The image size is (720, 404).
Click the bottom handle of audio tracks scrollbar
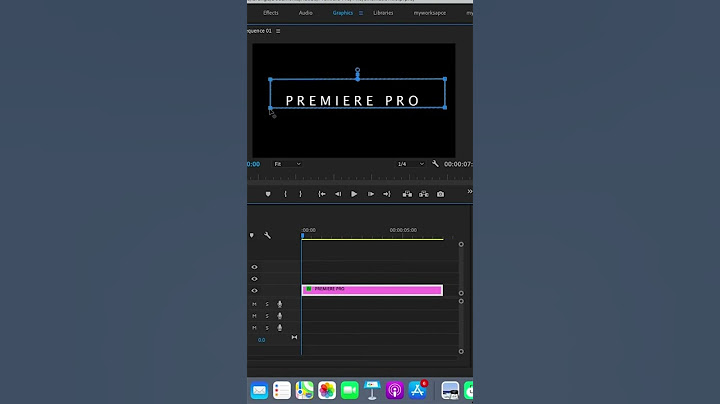coord(461,352)
